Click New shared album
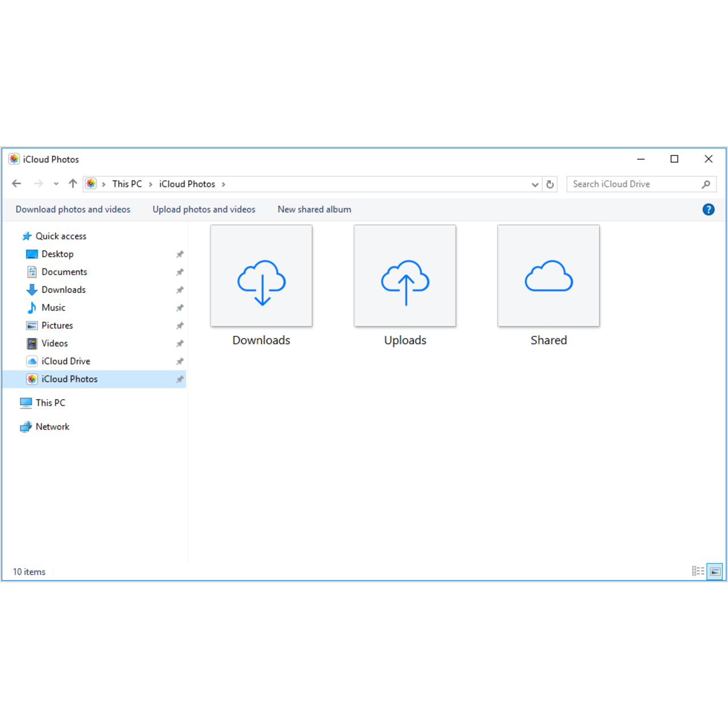 point(314,209)
